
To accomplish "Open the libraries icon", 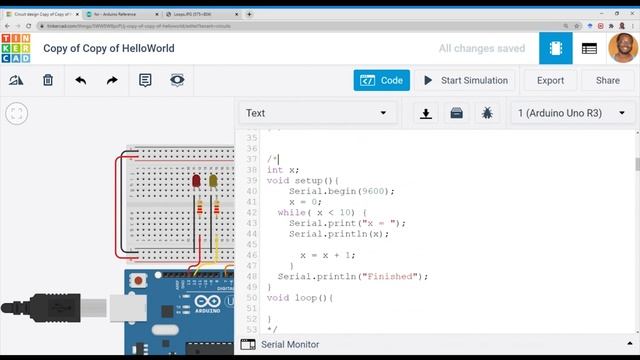I will click(x=456, y=113).
